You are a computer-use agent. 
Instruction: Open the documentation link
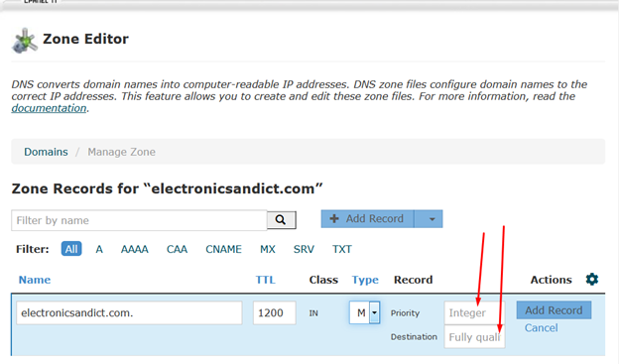(49, 108)
